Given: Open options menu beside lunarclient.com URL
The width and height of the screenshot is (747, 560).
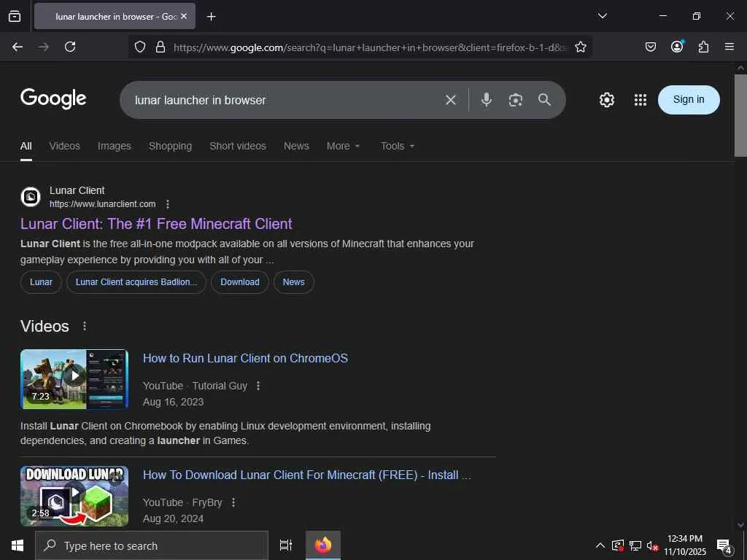Looking at the screenshot, I should [168, 204].
